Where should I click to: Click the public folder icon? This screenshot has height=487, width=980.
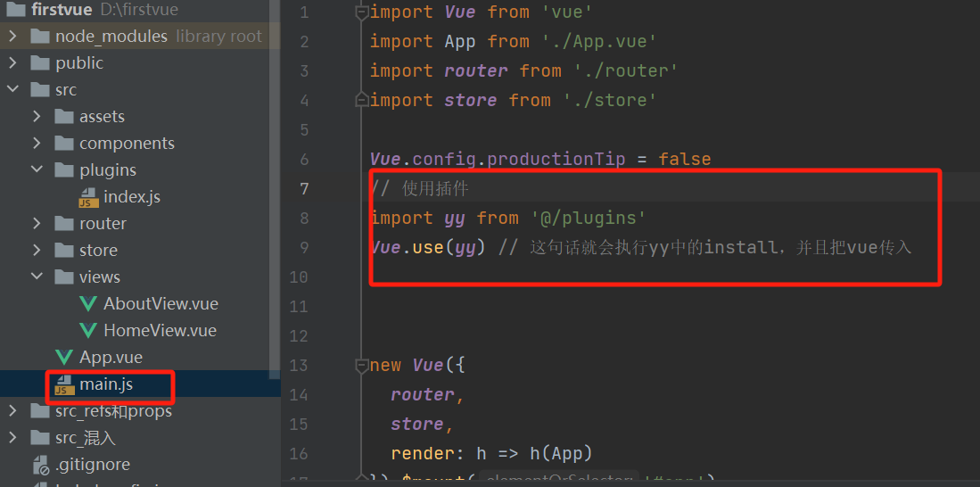[40, 63]
